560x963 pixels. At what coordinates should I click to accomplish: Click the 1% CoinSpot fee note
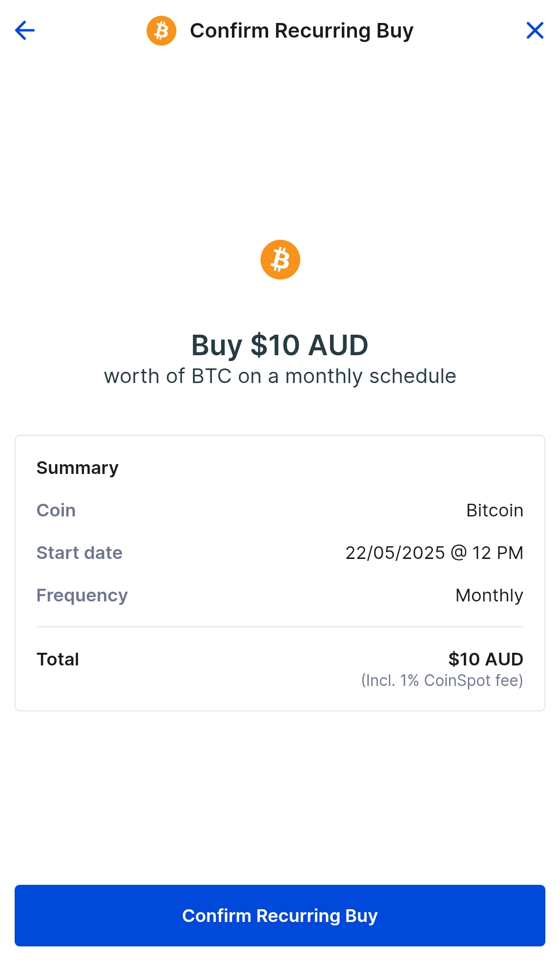point(441,681)
